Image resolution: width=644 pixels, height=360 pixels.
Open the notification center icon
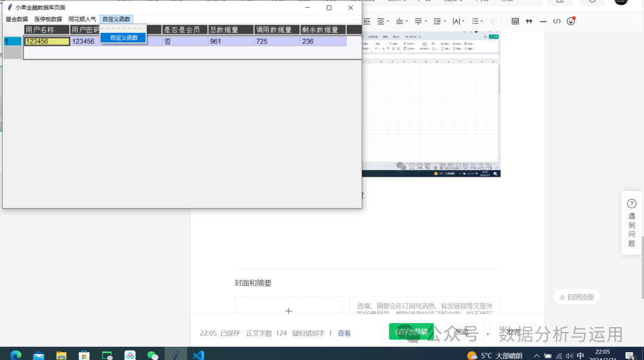tap(630, 355)
